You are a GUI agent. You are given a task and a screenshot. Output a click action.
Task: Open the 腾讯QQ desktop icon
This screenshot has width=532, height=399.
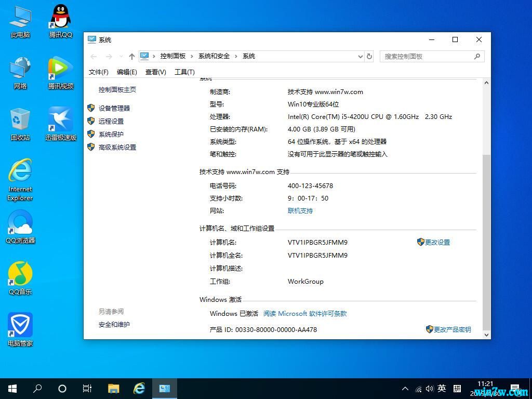tap(61, 21)
